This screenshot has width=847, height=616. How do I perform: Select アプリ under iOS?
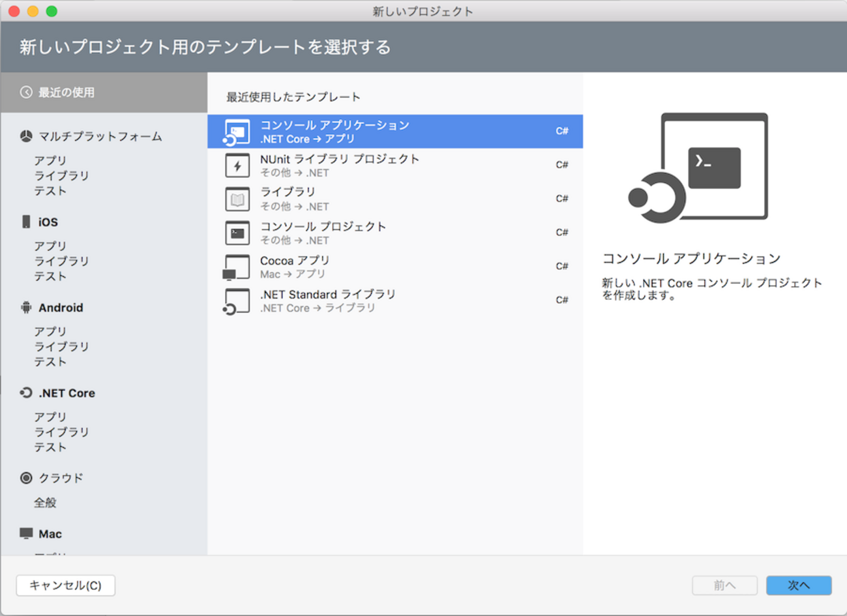point(50,246)
